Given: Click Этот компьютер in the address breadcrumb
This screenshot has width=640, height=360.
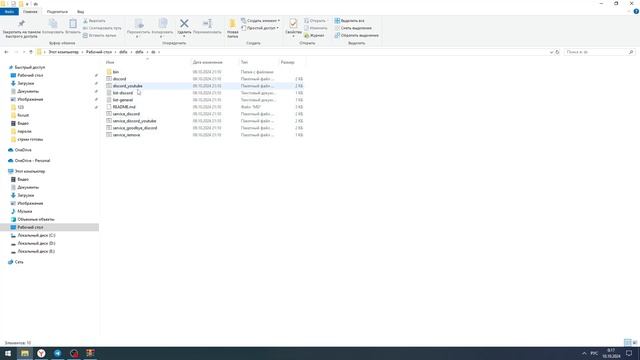Looking at the screenshot, I should click(63, 52).
